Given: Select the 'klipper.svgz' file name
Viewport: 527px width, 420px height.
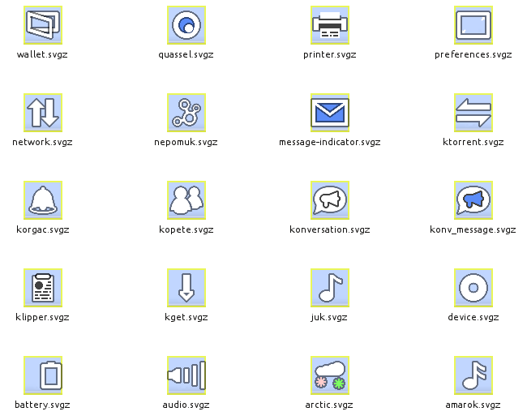Looking at the screenshot, I should [x=42, y=318].
